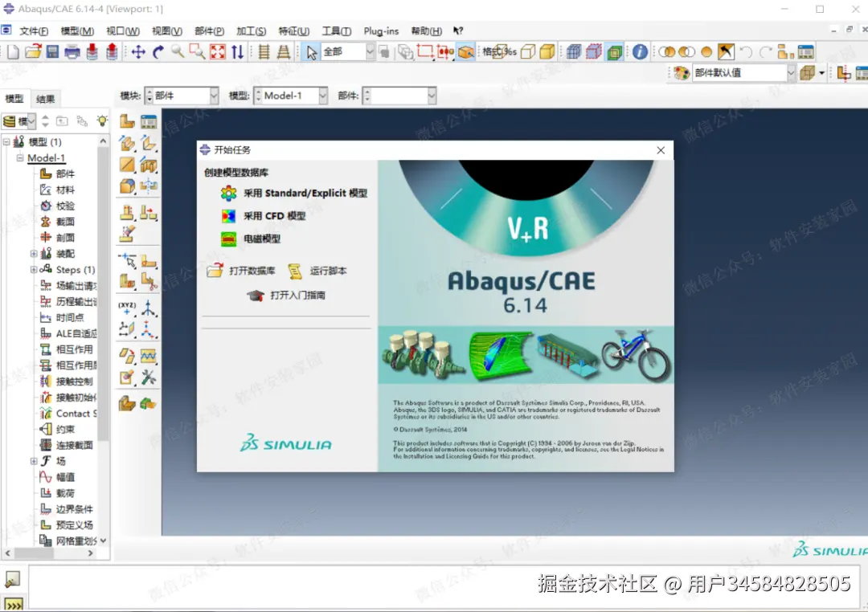Screen dimensions: 868x612
Task: Open the 视图(V) menu
Action: click(x=166, y=31)
